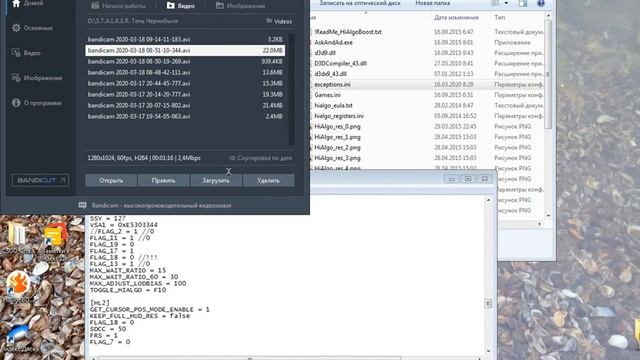This screenshot has width=640, height=360.
Task: Select bandicam 2020-03-17 20-07-15-802.avi
Action: tap(185, 105)
